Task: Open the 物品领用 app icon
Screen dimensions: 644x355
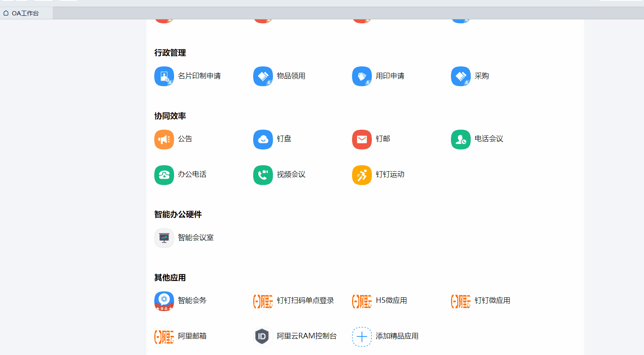Action: tap(263, 76)
